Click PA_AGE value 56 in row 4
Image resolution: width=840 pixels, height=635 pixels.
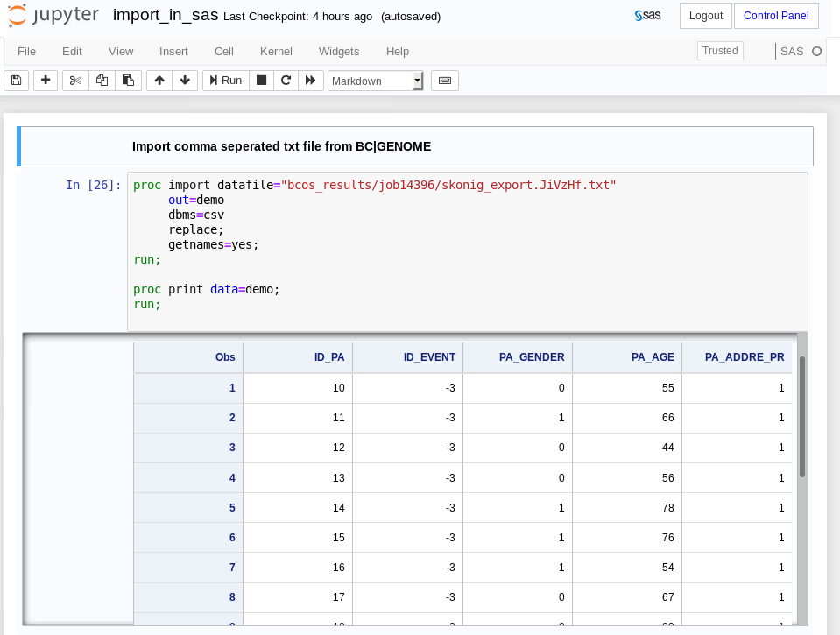pos(667,478)
